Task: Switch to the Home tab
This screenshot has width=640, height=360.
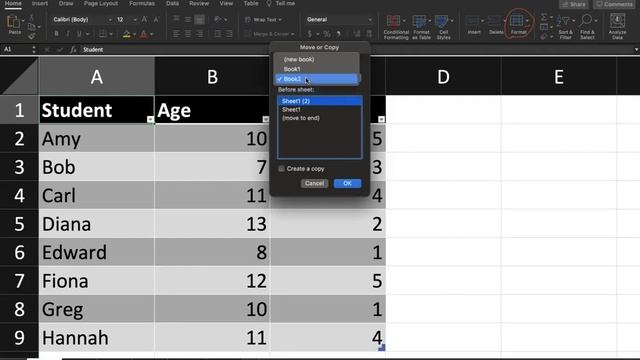Action: click(x=13, y=3)
